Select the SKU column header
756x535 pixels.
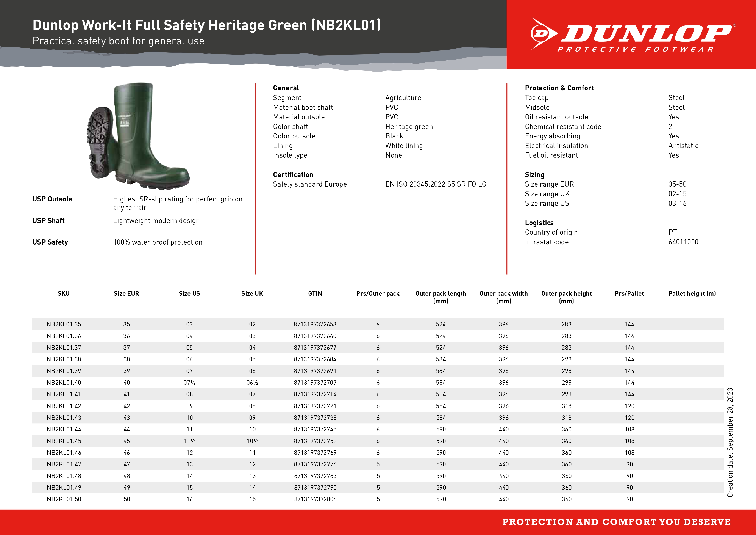pyautogui.click(x=64, y=293)
